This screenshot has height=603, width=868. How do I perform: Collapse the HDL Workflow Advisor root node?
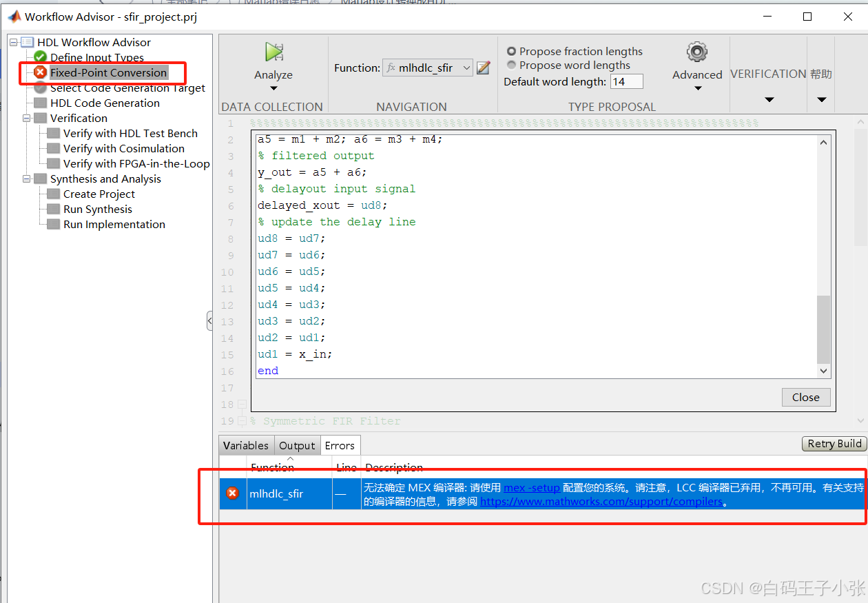click(14, 42)
